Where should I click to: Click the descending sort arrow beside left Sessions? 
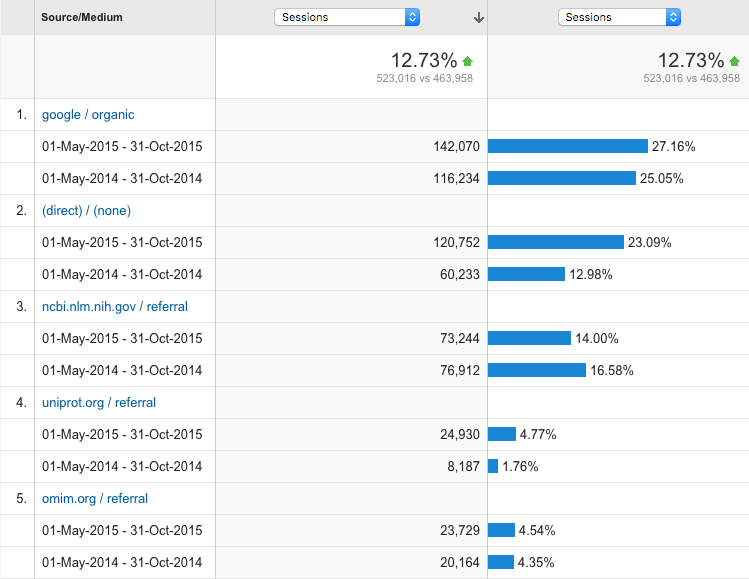tap(478, 17)
